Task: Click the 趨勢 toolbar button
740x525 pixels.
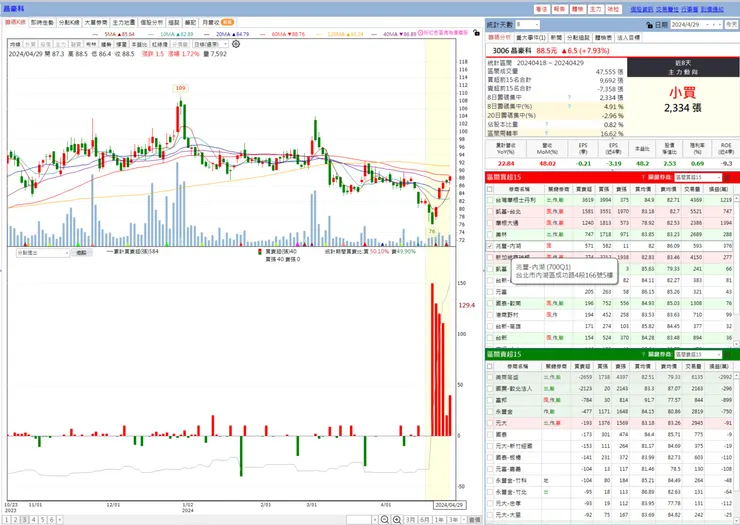Action: (106, 44)
